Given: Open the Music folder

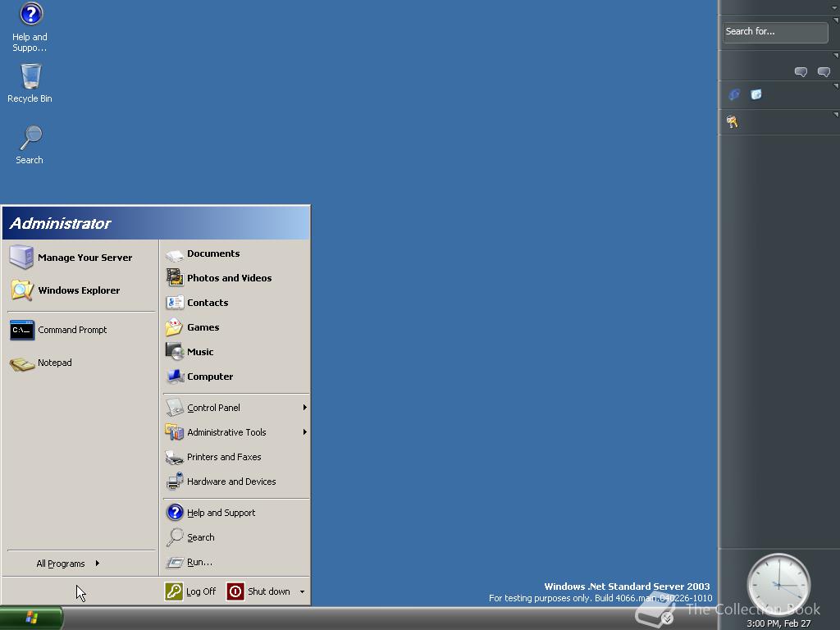Looking at the screenshot, I should coord(235,352).
